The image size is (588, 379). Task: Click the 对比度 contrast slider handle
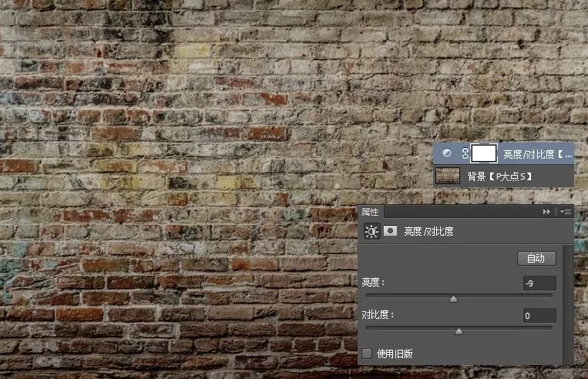(x=459, y=331)
